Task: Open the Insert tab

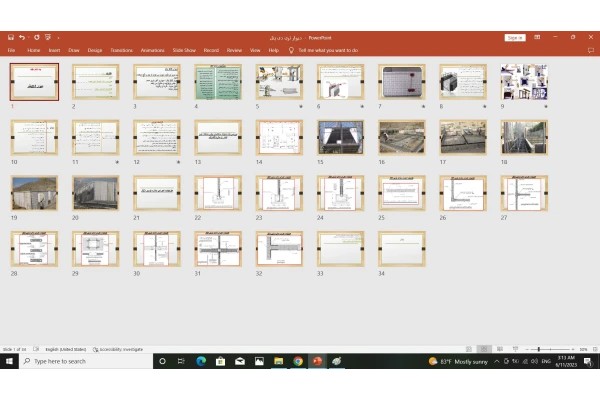Action: pyautogui.click(x=54, y=50)
